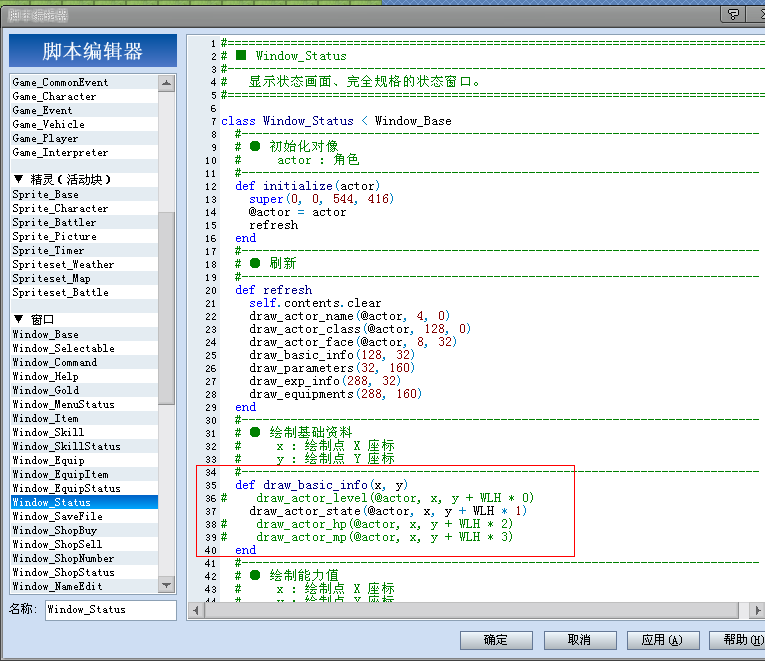The height and width of the screenshot is (661, 765).
Task: Click script list scroll down arrow
Action: tap(166, 585)
